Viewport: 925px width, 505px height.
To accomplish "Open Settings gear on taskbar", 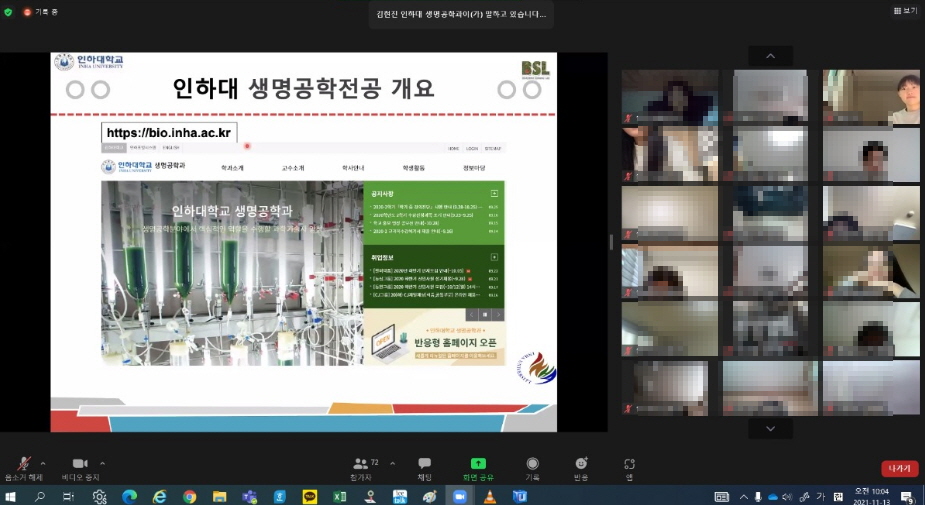I will pos(99,497).
